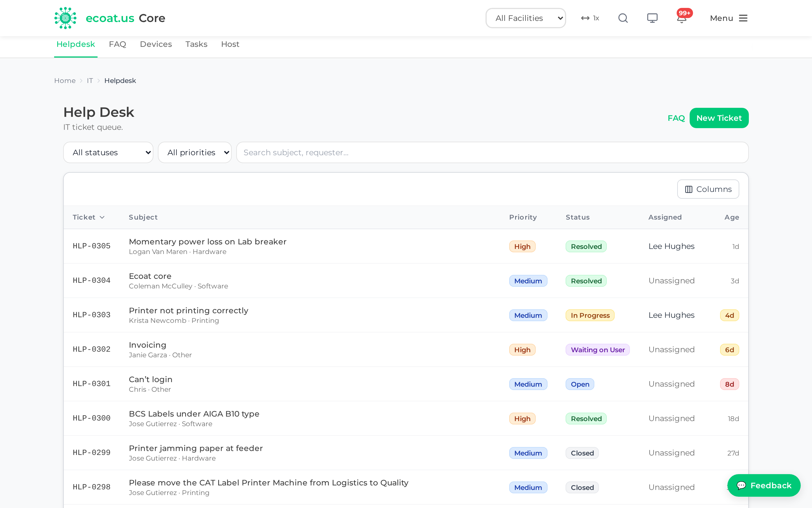This screenshot has height=508, width=812.
Task: Click the Age column header
Action: coord(732,217)
